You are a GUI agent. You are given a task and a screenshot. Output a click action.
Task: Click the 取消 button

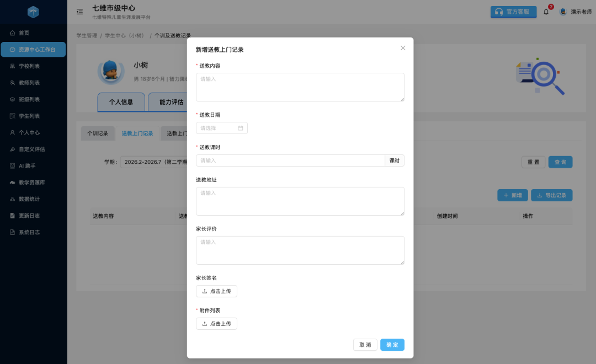tap(365, 345)
